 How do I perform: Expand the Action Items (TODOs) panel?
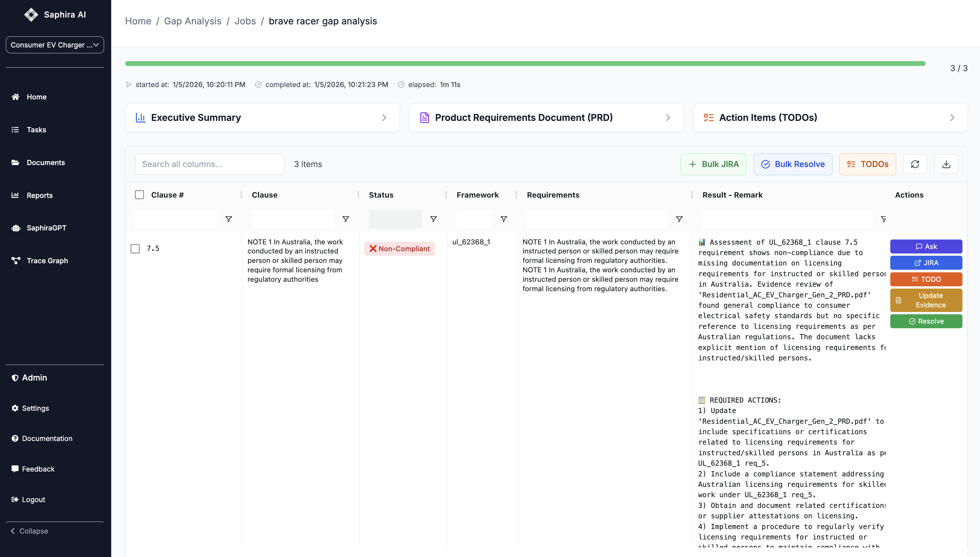830,117
